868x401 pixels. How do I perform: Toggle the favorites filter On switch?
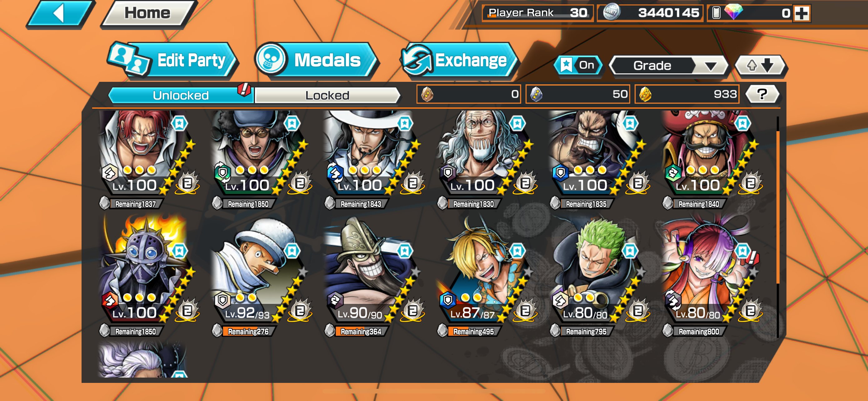click(578, 65)
